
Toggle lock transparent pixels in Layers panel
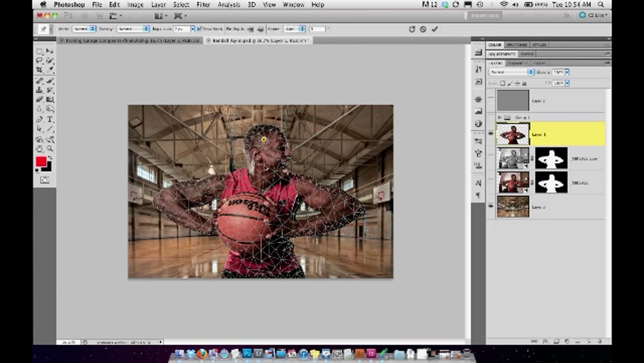(503, 83)
